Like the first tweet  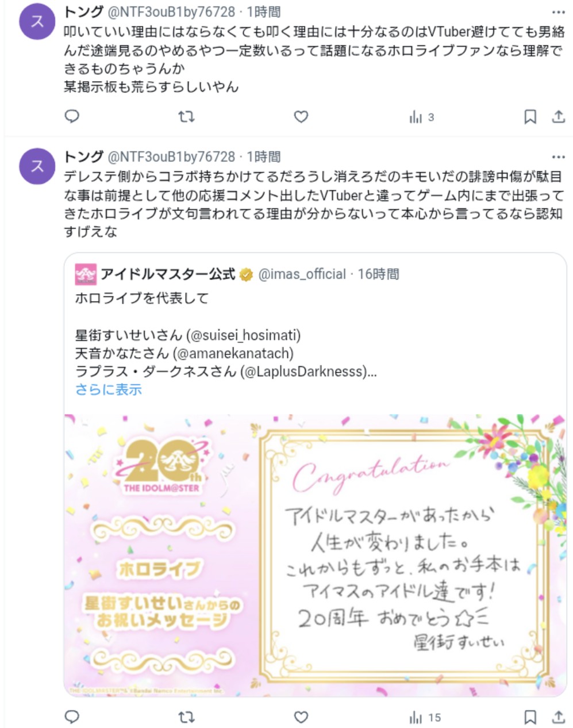click(301, 117)
